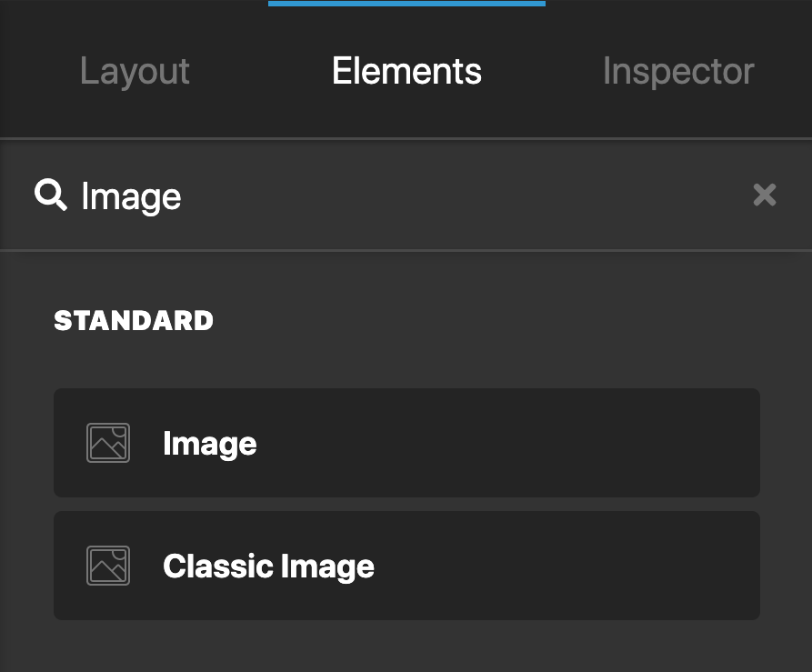Click the search icon to refocus search
Viewport: 812px width, 672px height.
(x=51, y=196)
